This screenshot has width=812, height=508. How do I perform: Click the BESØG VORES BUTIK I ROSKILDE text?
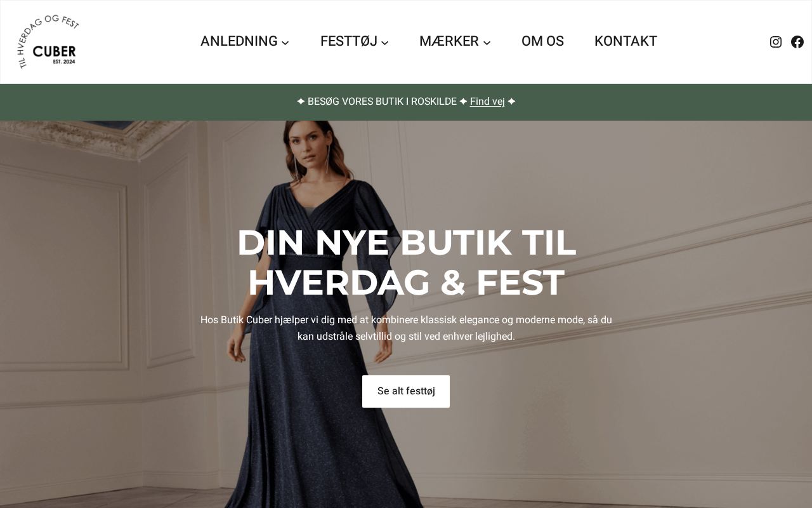pyautogui.click(x=382, y=102)
